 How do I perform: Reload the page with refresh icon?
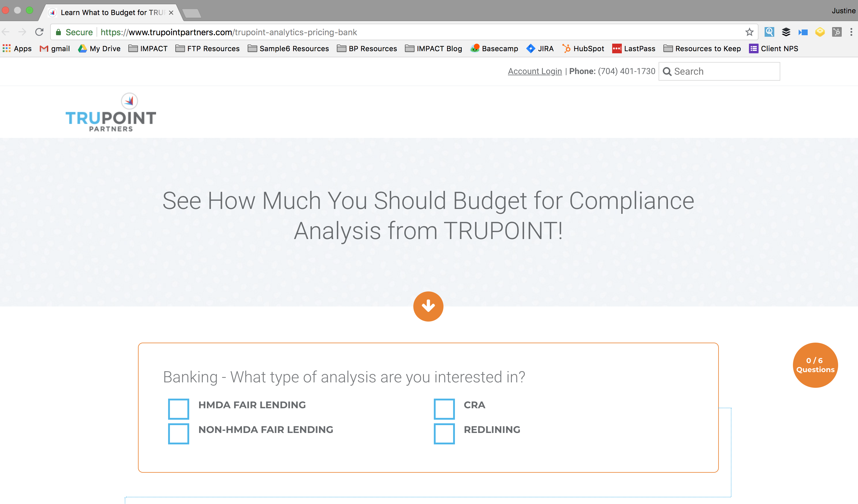point(39,32)
